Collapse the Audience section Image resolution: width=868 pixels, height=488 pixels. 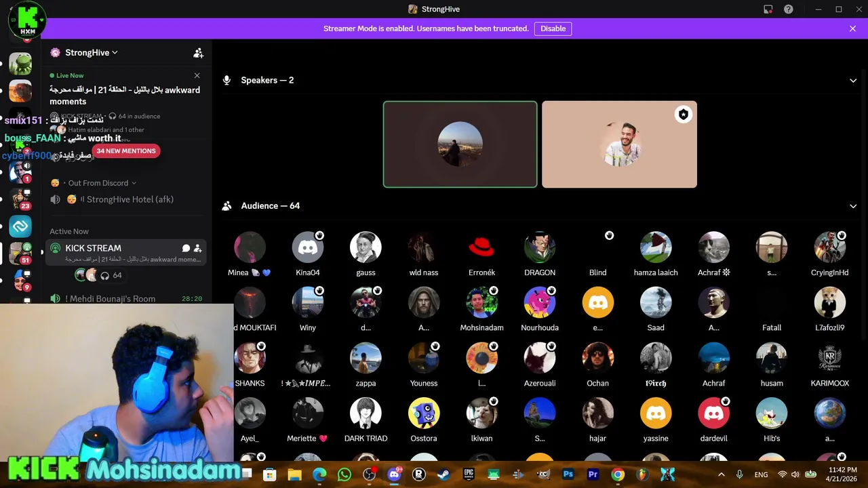(853, 206)
